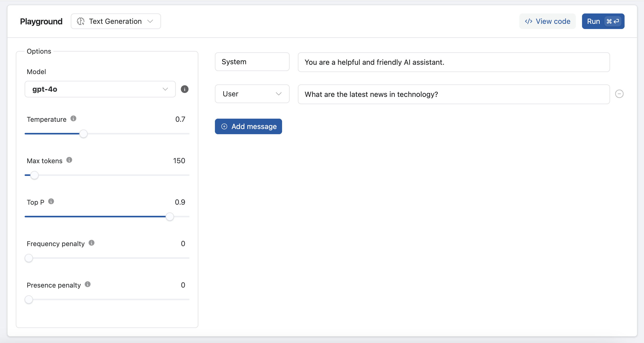Screen dimensions: 644x343
Task: Toggle the Add message expander open
Action: tap(248, 126)
